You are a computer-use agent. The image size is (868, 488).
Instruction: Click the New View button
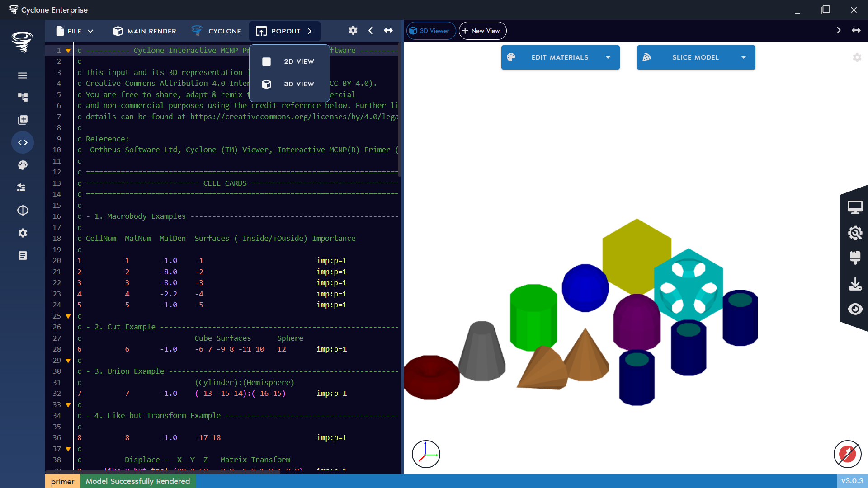coord(482,31)
